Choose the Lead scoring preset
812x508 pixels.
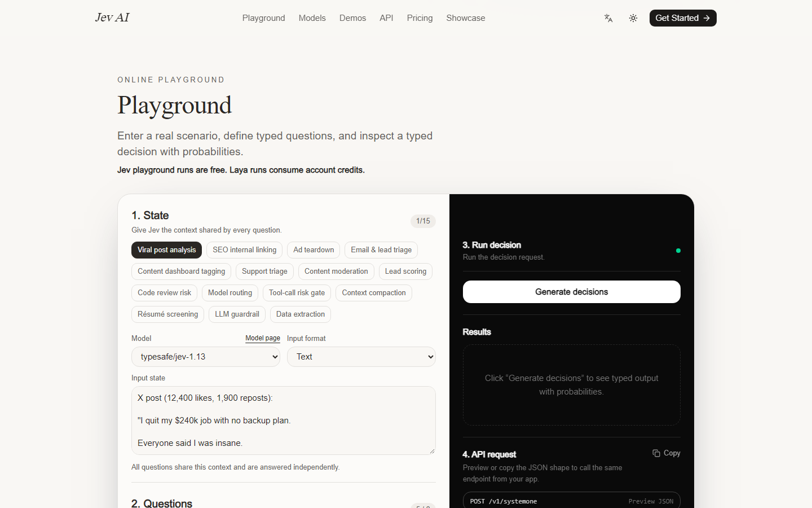(406, 271)
